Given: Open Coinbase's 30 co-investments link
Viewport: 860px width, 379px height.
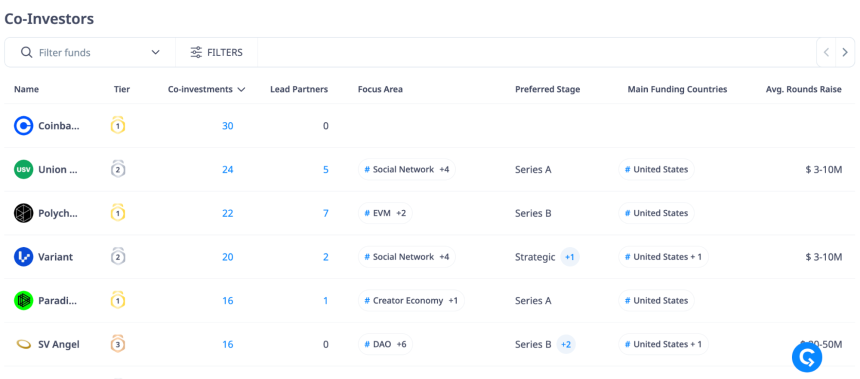Looking at the screenshot, I should [x=228, y=126].
